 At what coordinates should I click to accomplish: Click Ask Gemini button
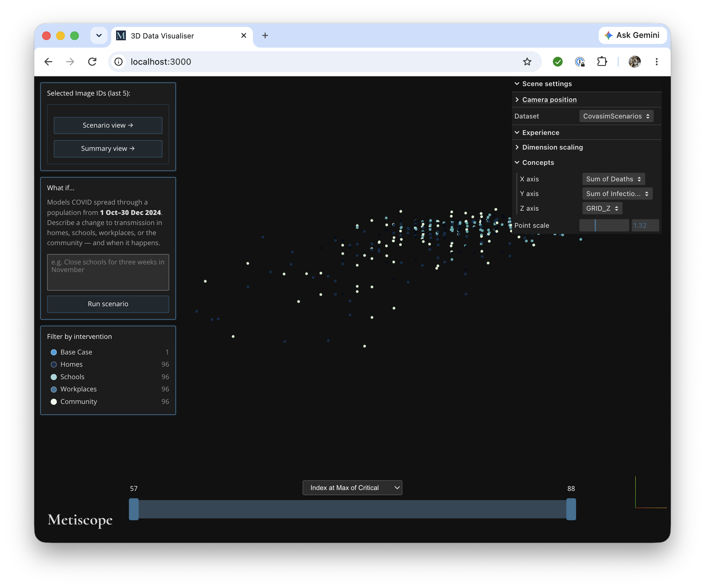point(632,35)
